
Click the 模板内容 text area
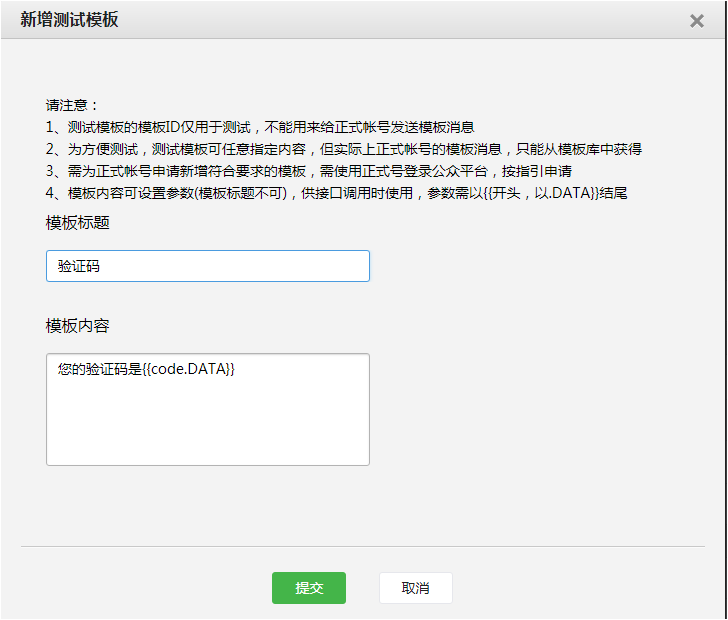click(208, 410)
